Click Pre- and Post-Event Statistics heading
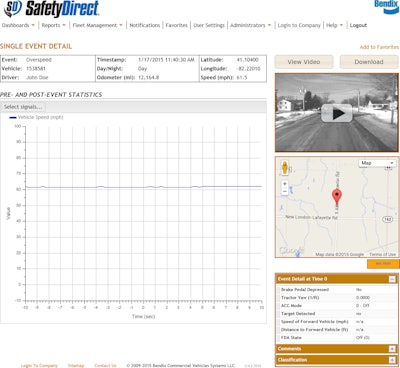This screenshot has width=400, height=368. (x=51, y=95)
